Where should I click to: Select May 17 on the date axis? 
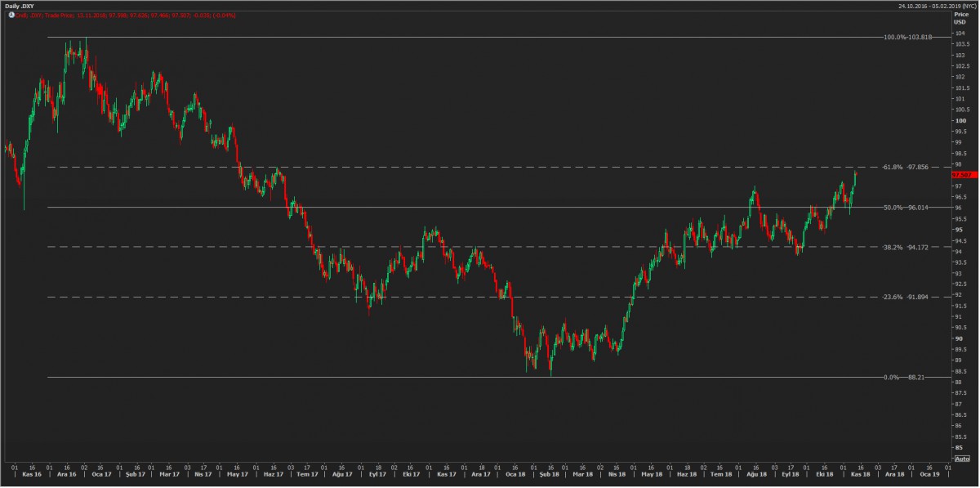(238, 474)
